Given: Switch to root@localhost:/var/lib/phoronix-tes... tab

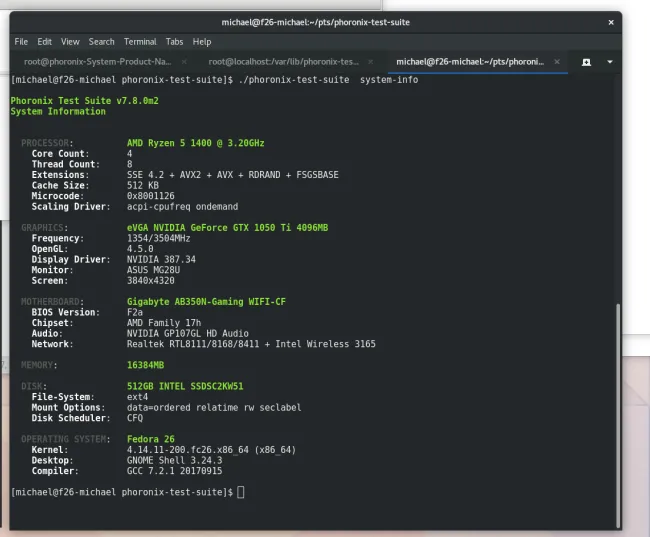Looking at the screenshot, I should pos(284,62).
